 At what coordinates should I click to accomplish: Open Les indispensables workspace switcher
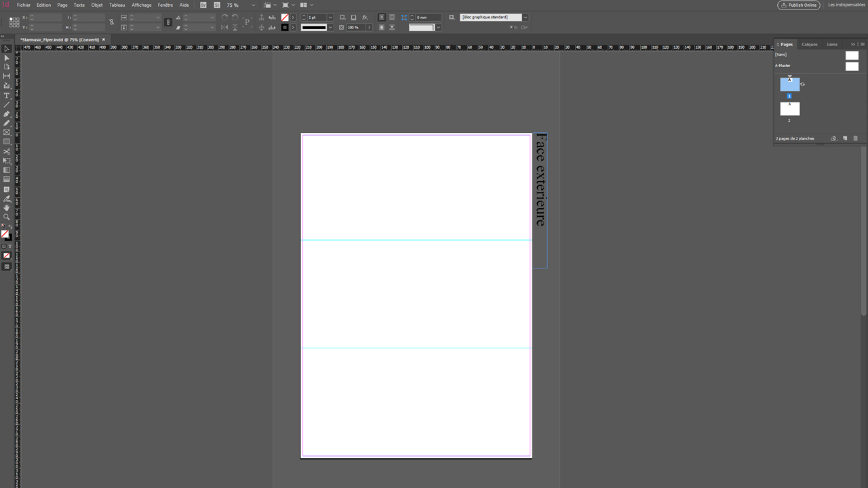point(846,5)
